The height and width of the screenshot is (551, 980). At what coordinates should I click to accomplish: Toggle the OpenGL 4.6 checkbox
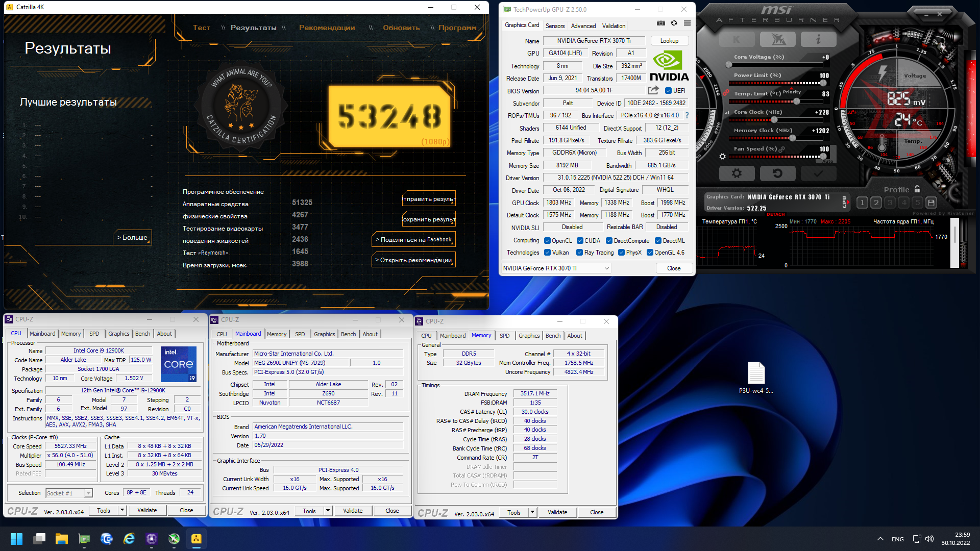click(x=650, y=253)
